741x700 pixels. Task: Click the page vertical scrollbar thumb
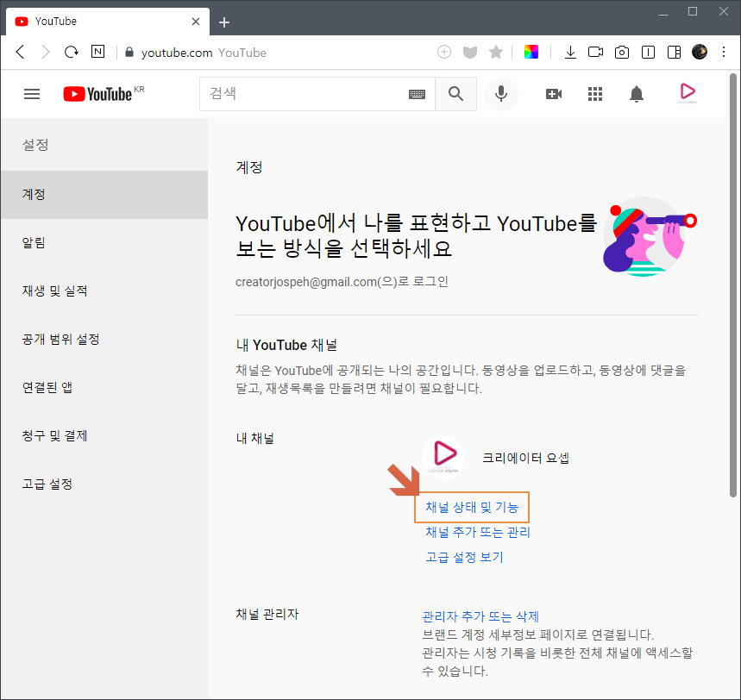733,285
